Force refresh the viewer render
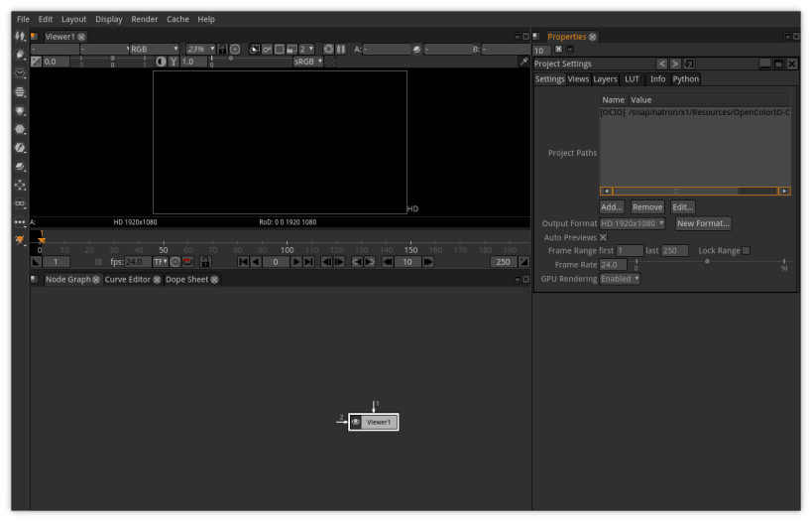The image size is (812, 522). pyautogui.click(x=328, y=49)
